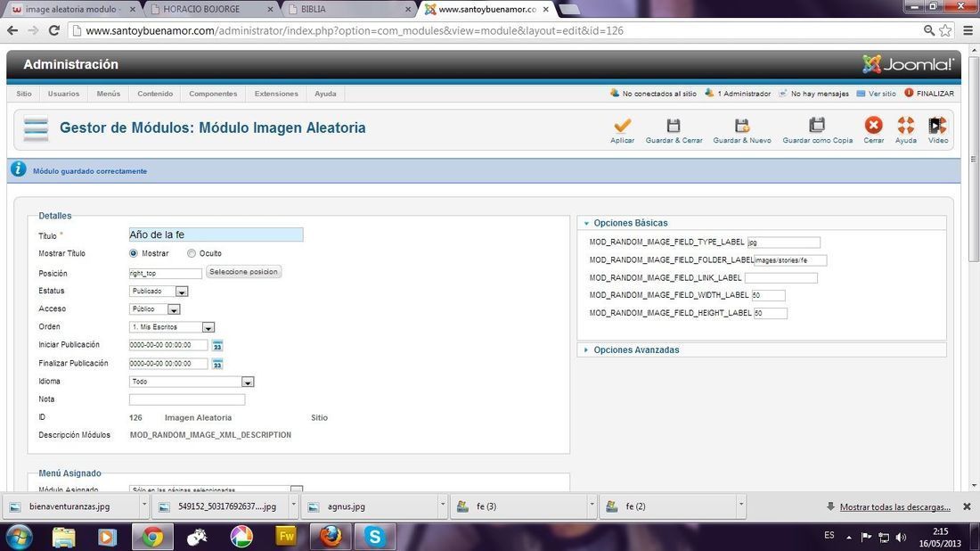Open Windows Start button
The image size is (980, 551).
point(18,538)
